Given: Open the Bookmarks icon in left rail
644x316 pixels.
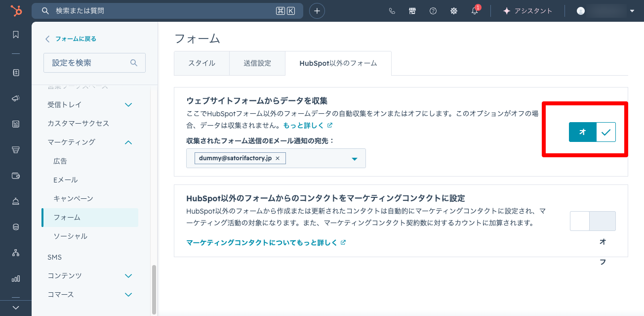Looking at the screenshot, I should 16,35.
